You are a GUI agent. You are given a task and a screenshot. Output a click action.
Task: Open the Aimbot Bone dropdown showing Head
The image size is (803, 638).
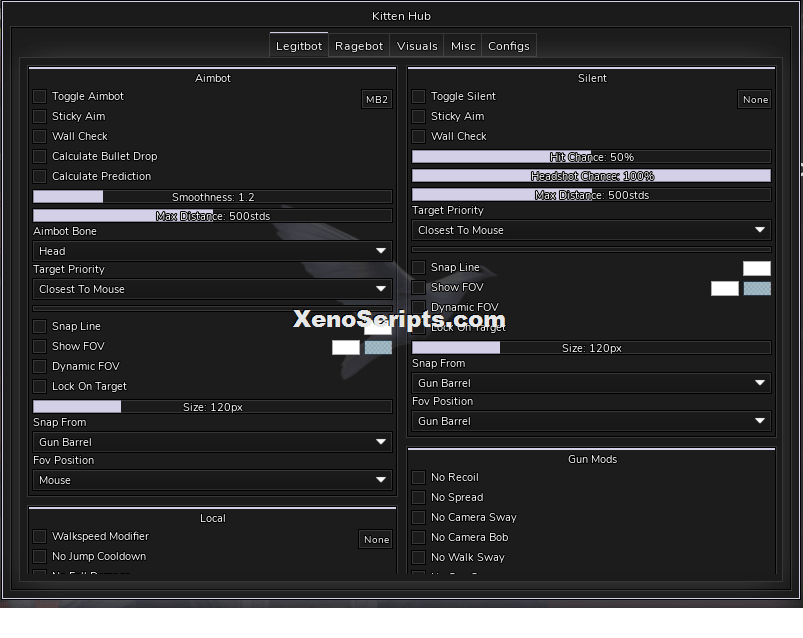click(x=213, y=251)
